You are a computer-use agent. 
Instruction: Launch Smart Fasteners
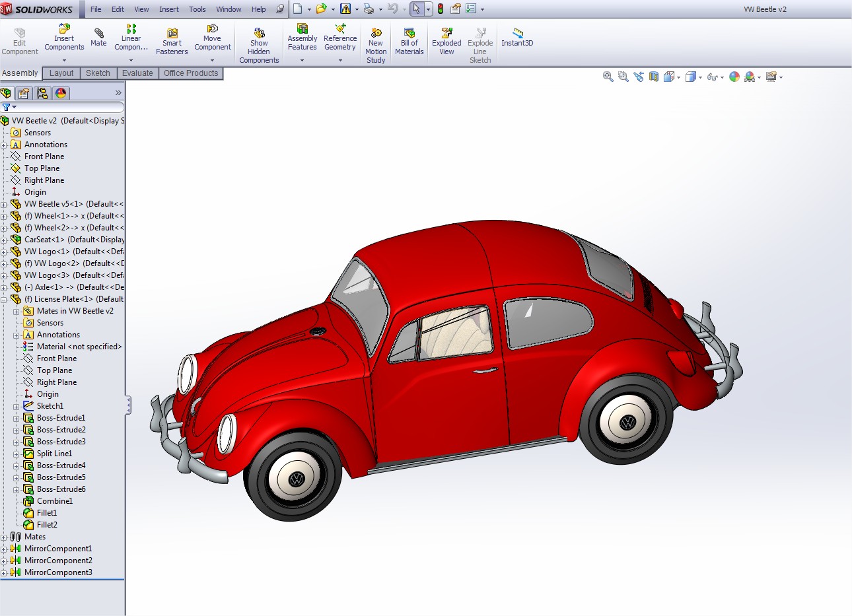click(x=172, y=42)
